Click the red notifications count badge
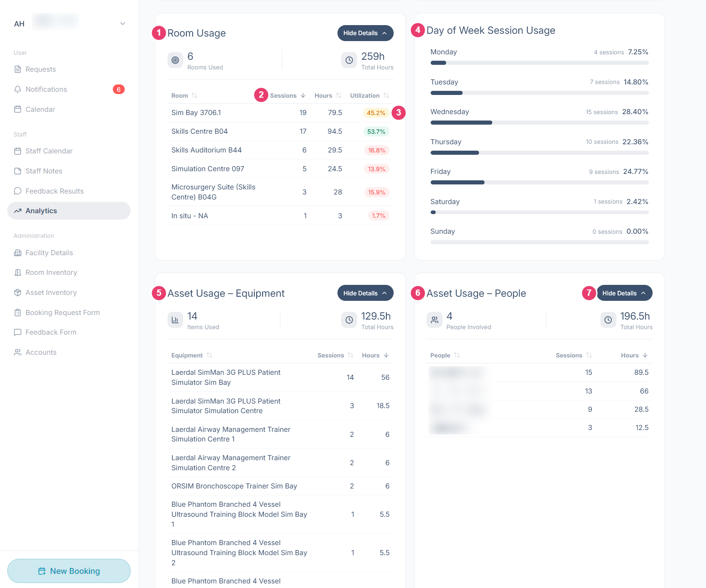The width and height of the screenshot is (706, 588). click(119, 89)
